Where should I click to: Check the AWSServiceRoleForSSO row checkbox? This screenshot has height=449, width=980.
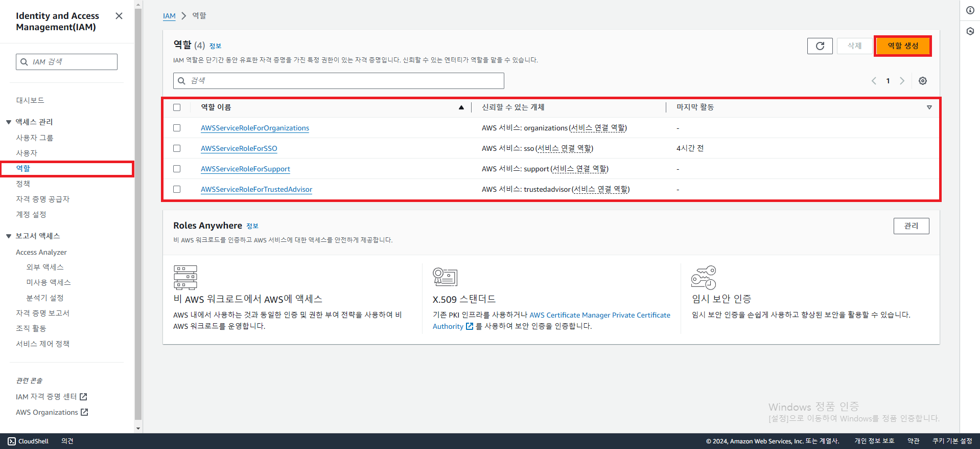click(177, 148)
